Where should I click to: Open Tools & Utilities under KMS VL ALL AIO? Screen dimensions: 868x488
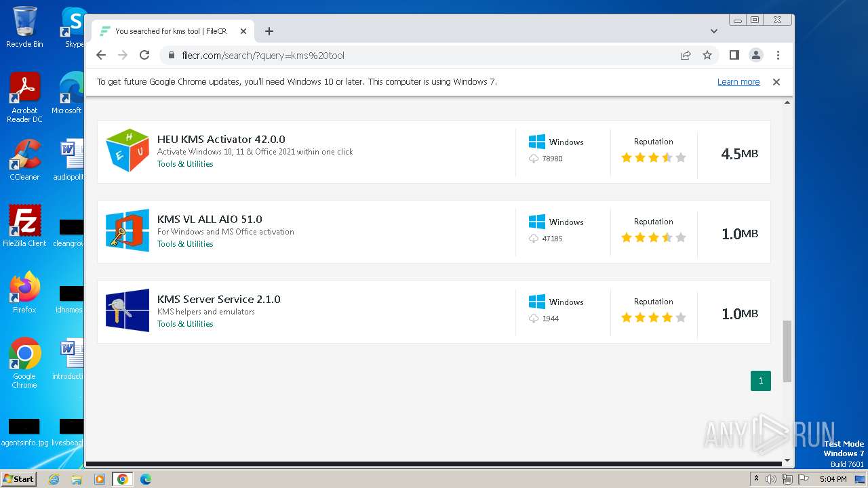[x=185, y=244]
